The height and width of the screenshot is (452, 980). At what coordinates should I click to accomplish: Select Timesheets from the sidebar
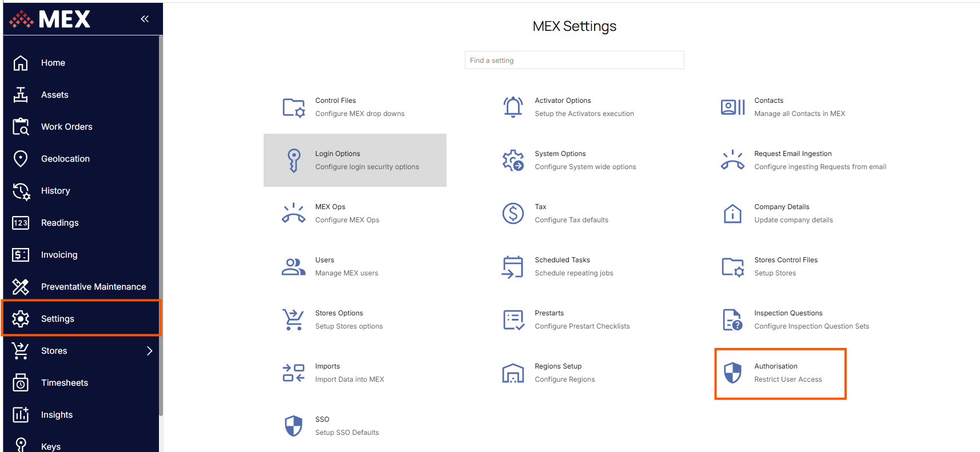coord(64,383)
